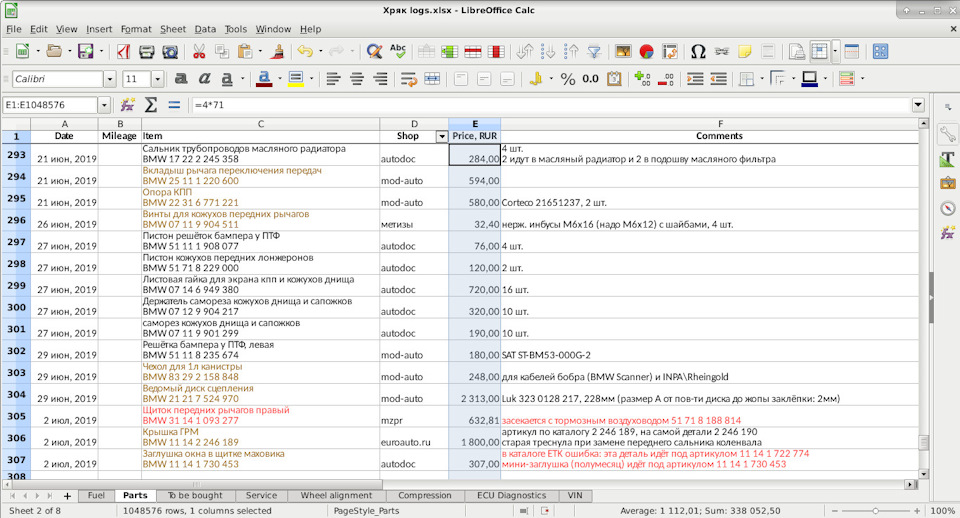The width and height of the screenshot is (960, 518).
Task: Open borders dropdown arrow
Action: click(762, 79)
